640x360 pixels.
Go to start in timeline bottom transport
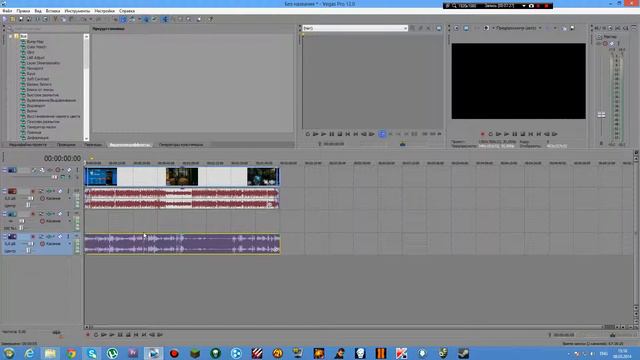(x=136, y=335)
